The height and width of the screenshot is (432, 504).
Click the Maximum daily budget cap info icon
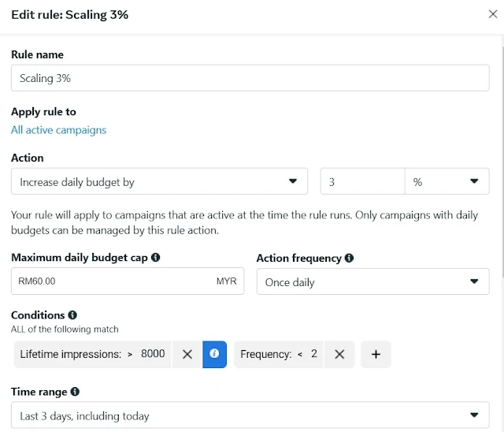[156, 258]
